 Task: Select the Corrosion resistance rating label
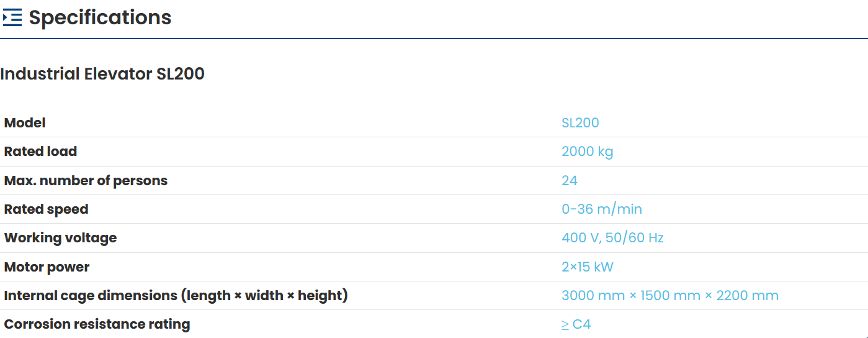[x=97, y=324]
